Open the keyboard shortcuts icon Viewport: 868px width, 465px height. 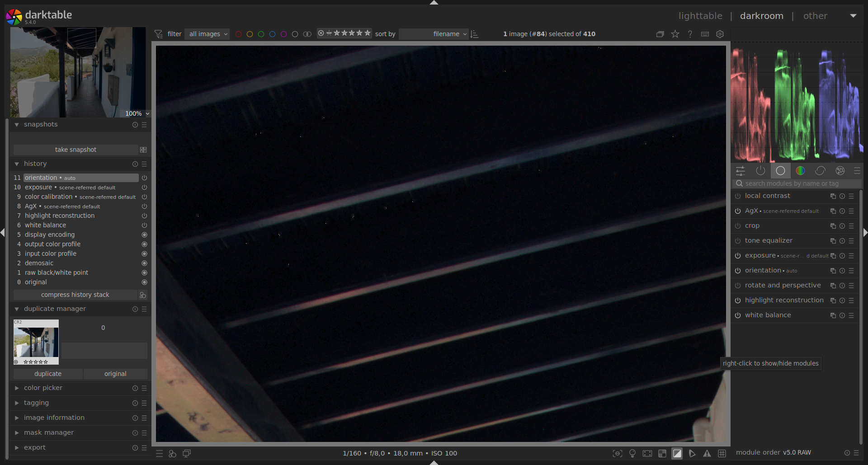pyautogui.click(x=705, y=34)
